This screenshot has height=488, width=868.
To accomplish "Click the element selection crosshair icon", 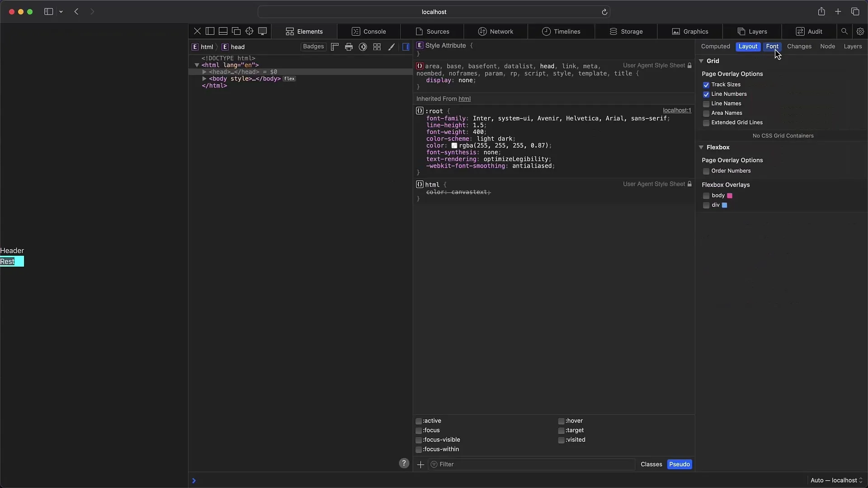I will point(249,31).
